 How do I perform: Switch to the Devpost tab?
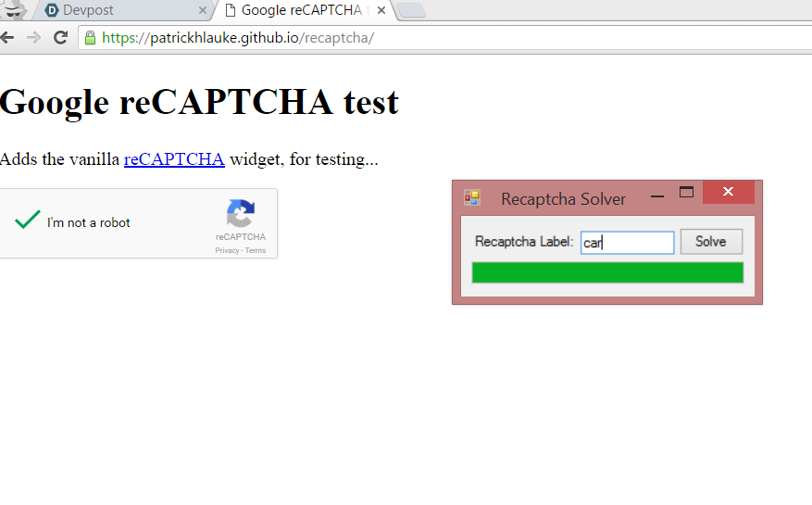[123, 10]
